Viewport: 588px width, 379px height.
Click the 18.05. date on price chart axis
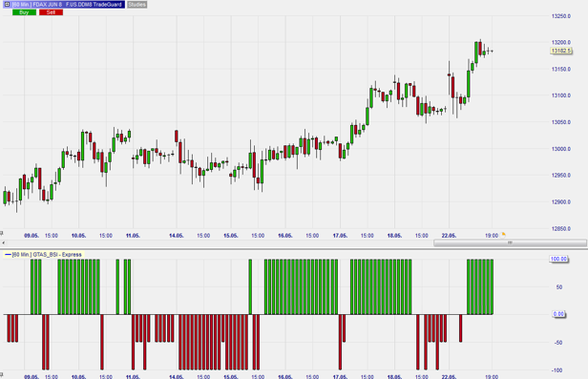pos(394,236)
